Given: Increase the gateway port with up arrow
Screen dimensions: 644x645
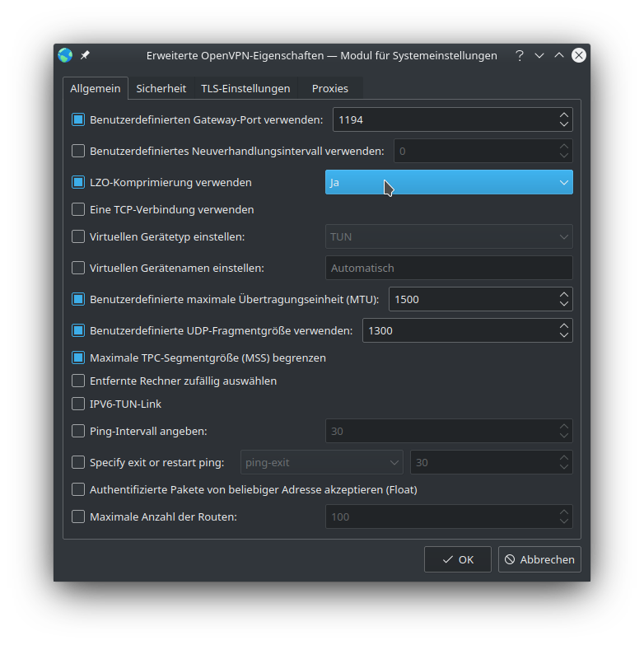Looking at the screenshot, I should pos(563,115).
